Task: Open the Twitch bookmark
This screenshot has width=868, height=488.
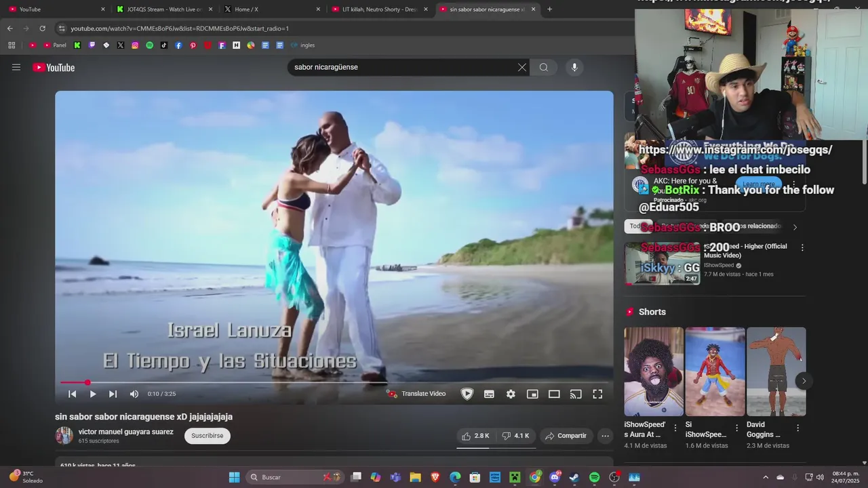Action: coord(92,45)
